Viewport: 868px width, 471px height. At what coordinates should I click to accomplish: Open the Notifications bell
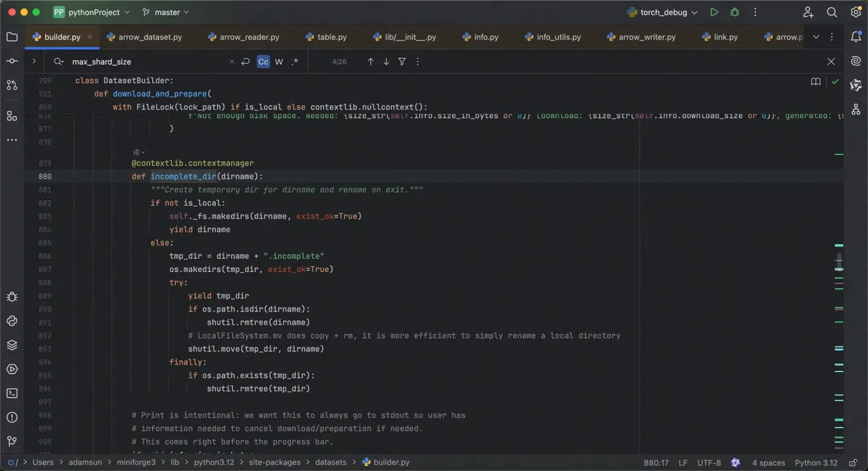[x=856, y=37]
